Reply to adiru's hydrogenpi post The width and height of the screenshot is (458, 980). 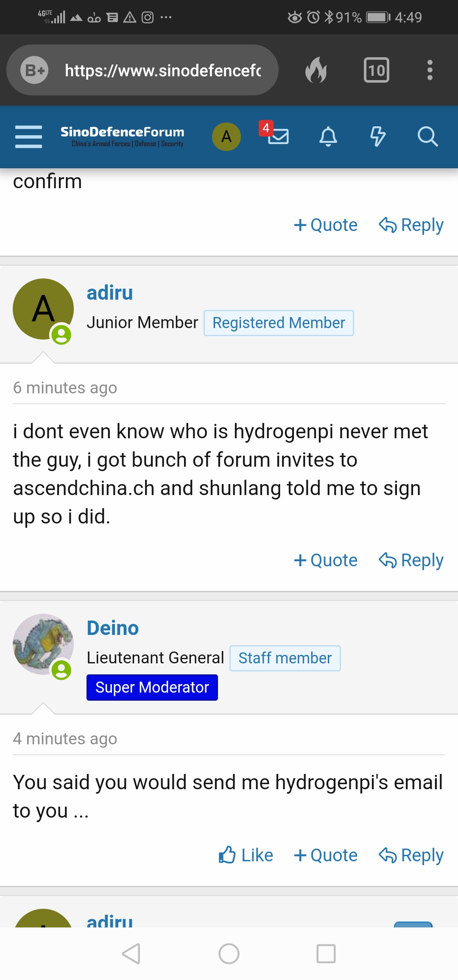point(411,560)
